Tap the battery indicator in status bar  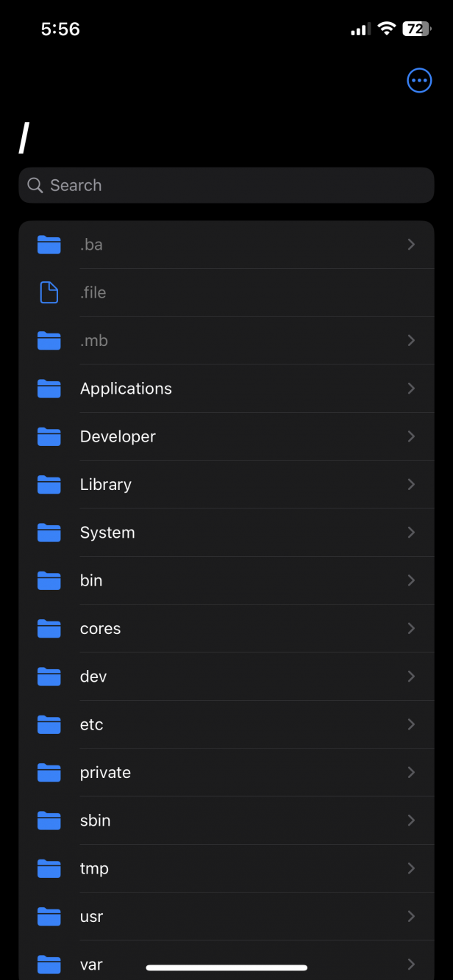click(416, 29)
